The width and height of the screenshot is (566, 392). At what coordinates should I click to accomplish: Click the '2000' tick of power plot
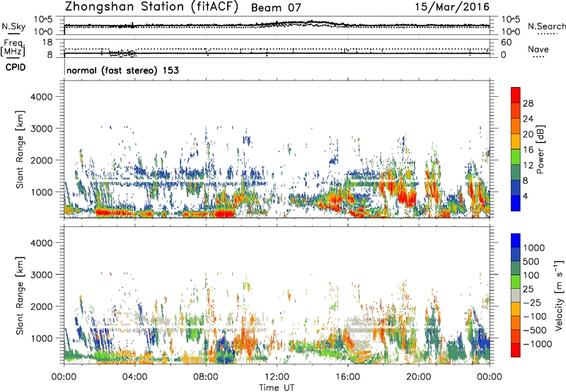[x=42, y=160]
